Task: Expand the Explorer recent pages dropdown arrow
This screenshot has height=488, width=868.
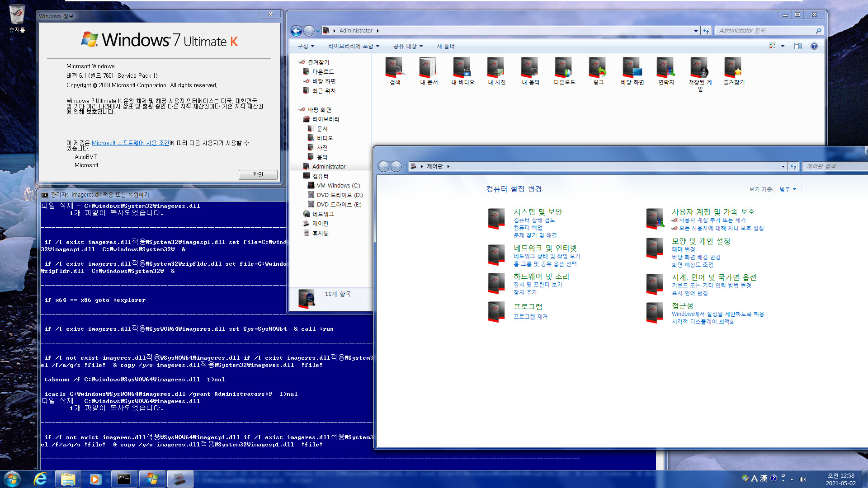Action: click(318, 31)
